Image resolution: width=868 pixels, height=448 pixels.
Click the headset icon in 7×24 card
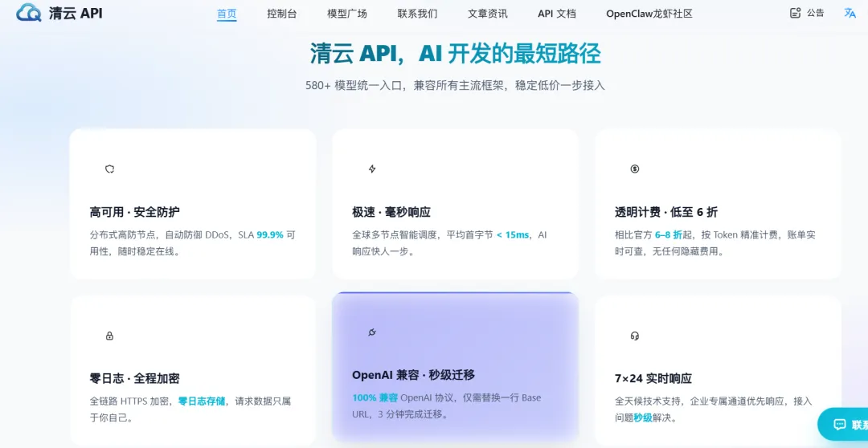coord(635,336)
